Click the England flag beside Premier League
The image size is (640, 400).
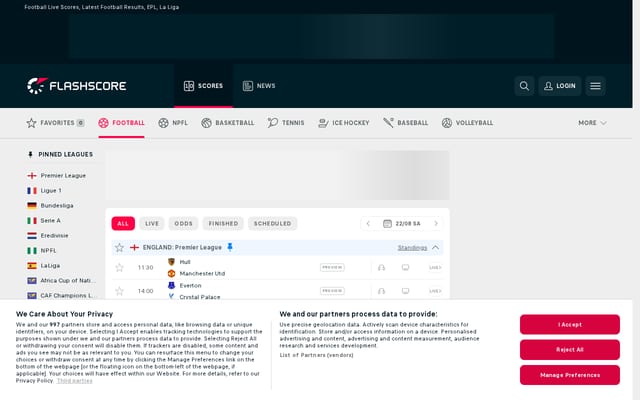click(x=32, y=176)
